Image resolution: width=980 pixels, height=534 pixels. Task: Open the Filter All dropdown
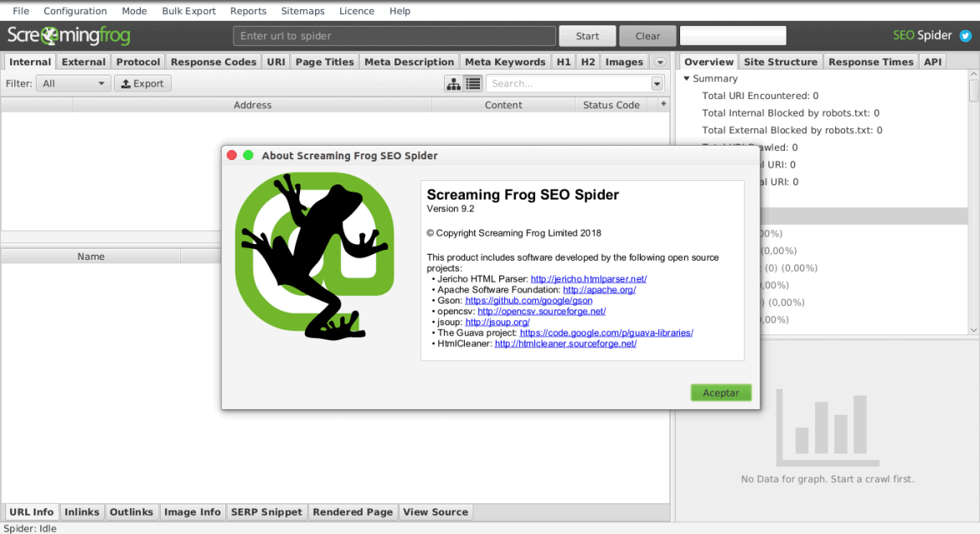(x=74, y=84)
